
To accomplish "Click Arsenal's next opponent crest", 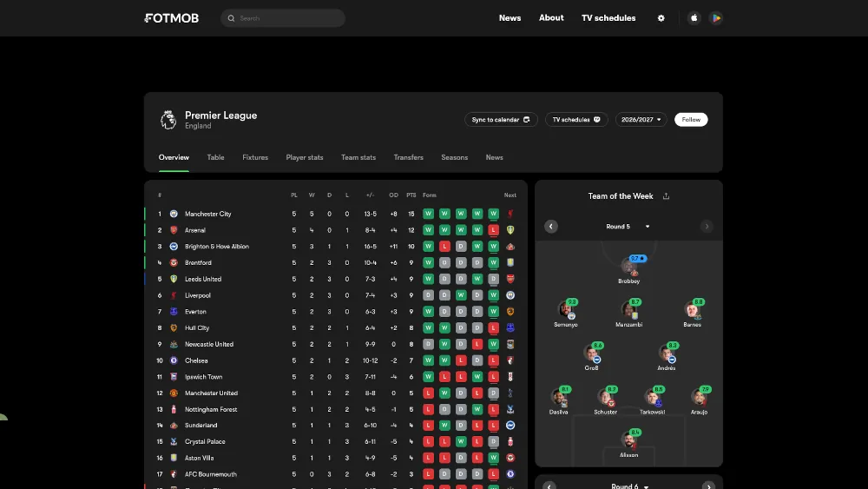I will [x=510, y=230].
